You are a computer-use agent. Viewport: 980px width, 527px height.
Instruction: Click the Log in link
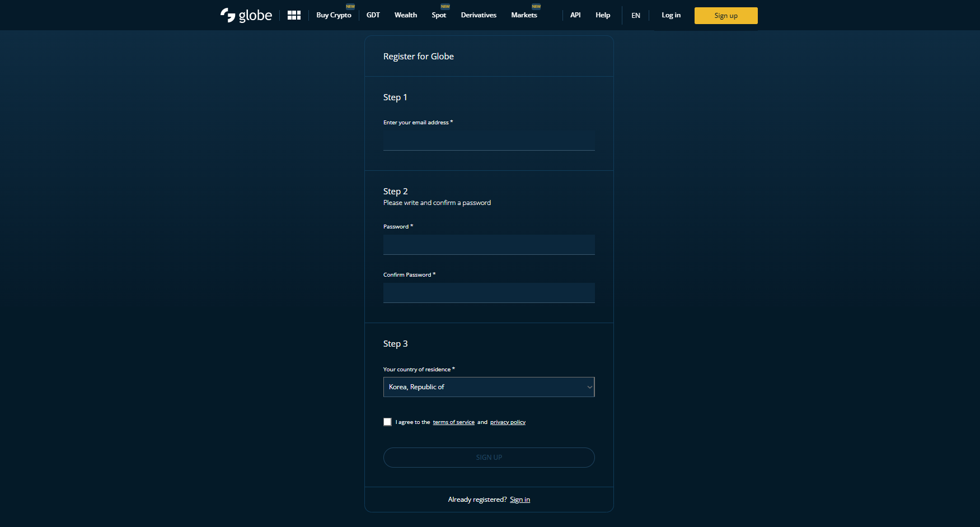point(670,15)
